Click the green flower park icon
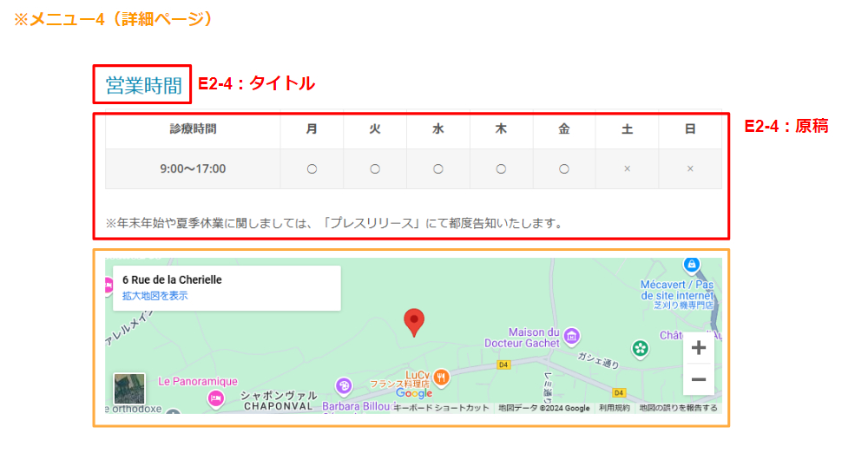 pyautogui.click(x=640, y=349)
